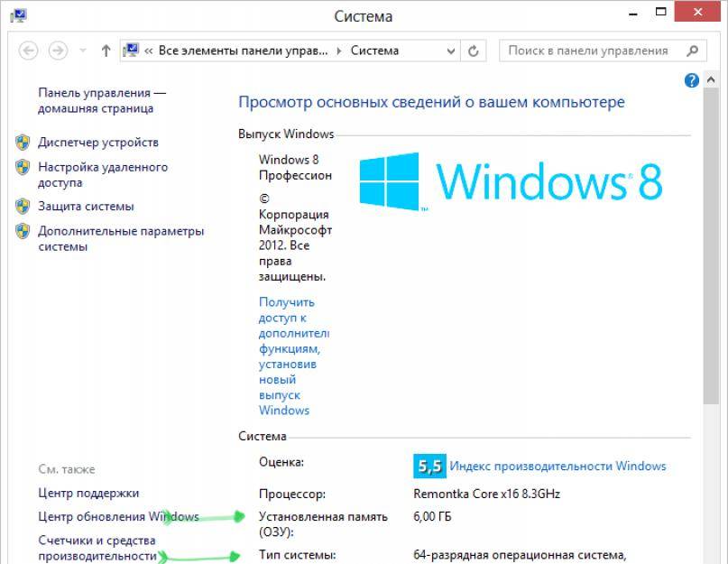Image resolution: width=728 pixels, height=564 pixels.
Task: Click the link to get a new Windows edition
Action: (x=294, y=356)
